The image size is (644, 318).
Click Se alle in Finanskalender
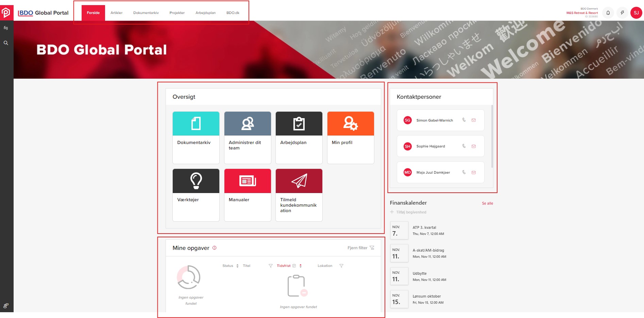pyautogui.click(x=487, y=203)
